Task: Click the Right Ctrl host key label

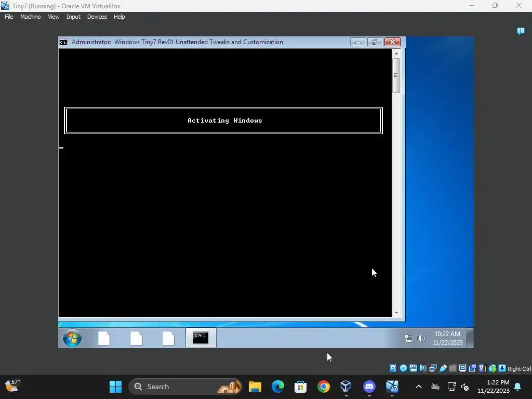Action: (x=519, y=369)
